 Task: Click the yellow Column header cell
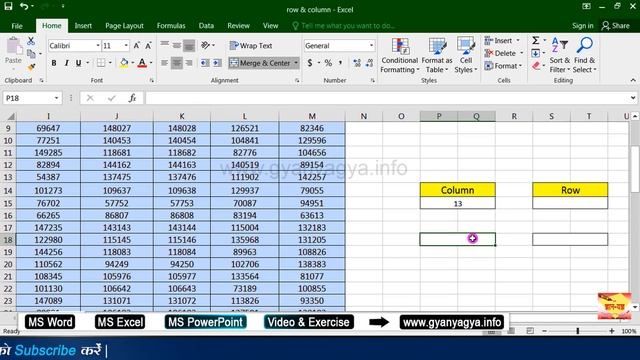[458, 190]
